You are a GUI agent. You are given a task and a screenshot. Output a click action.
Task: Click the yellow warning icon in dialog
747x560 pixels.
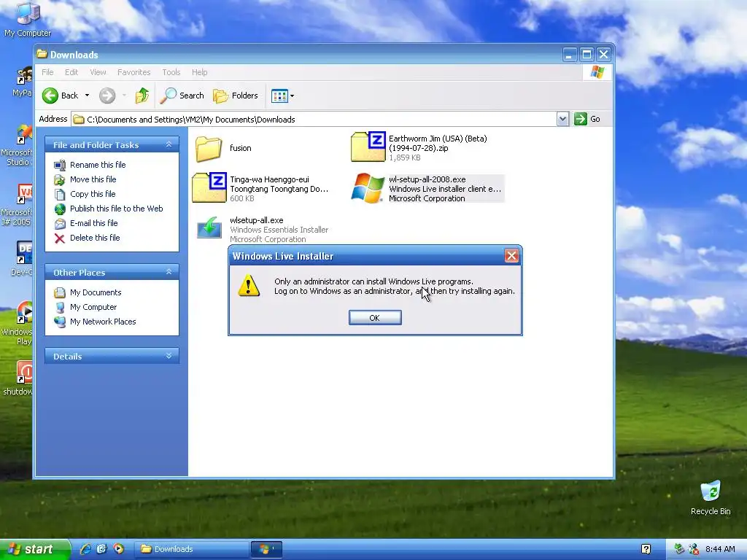249,286
